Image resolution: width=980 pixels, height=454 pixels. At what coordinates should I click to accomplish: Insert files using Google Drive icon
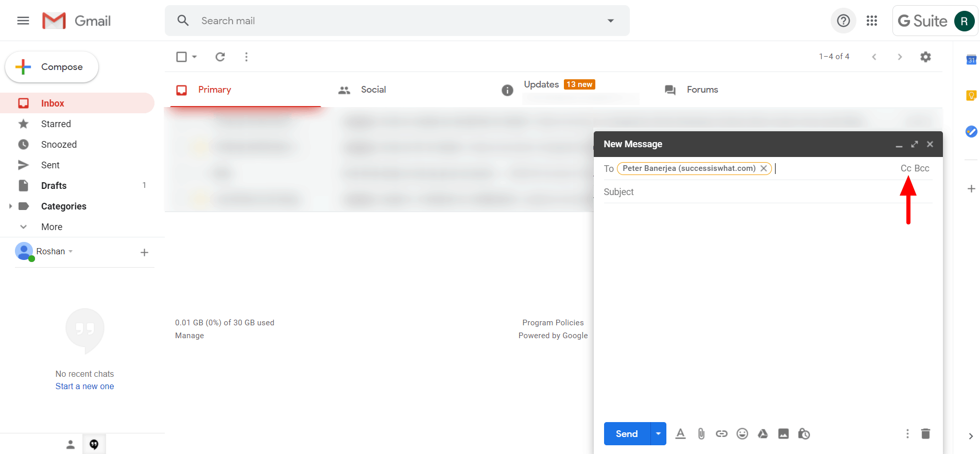tap(763, 434)
